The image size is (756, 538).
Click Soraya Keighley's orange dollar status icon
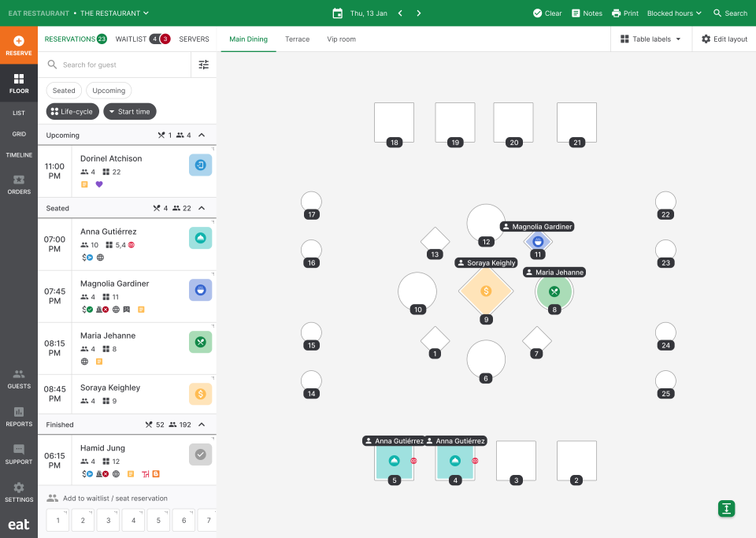(x=201, y=394)
